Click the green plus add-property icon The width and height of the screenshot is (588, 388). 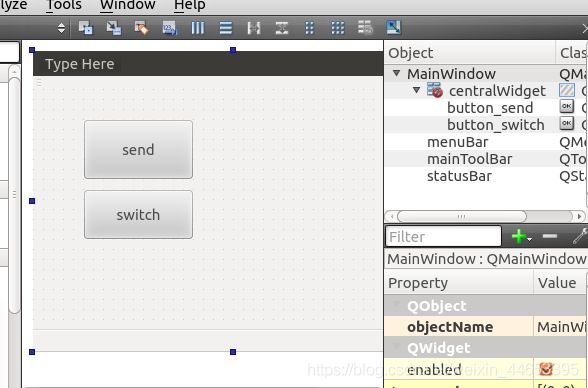[520, 237]
